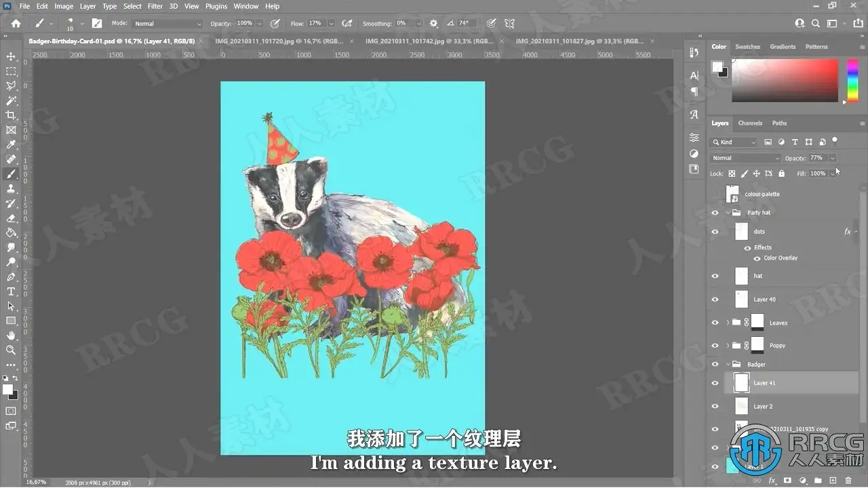Hide the Leaves group

tap(715, 323)
